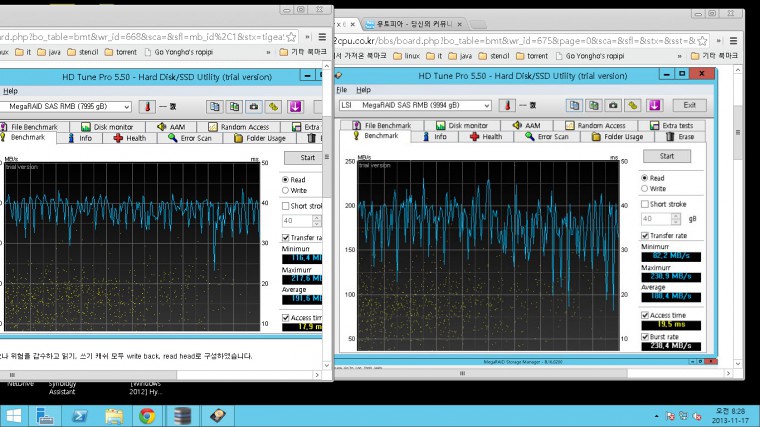The height and width of the screenshot is (427, 760).
Task: Select Read radio in left HD Tune
Action: [285, 179]
